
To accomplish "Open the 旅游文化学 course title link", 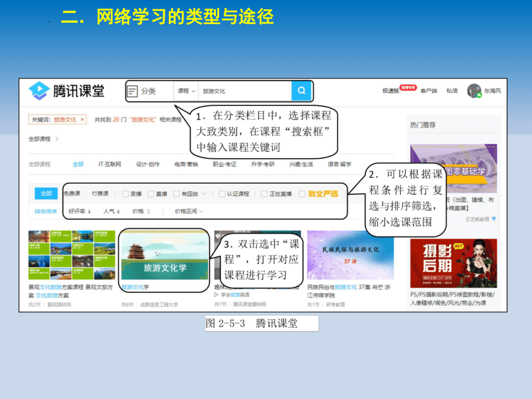I will point(135,287).
